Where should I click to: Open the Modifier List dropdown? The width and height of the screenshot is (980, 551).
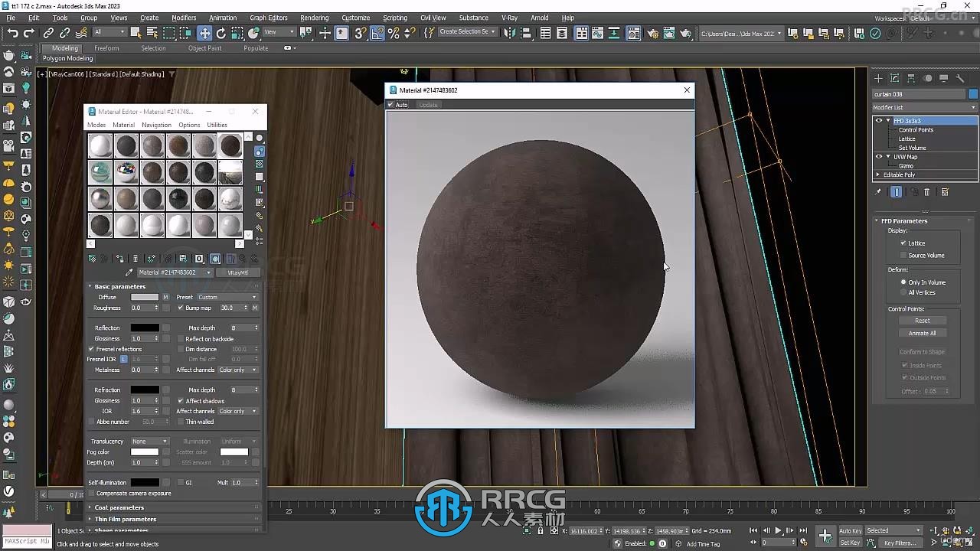pos(925,108)
